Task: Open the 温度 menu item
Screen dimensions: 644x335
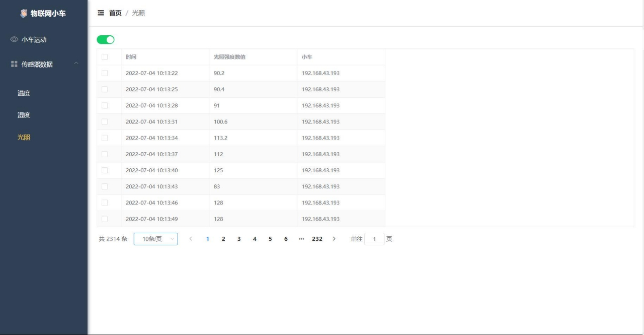Action: (x=24, y=93)
